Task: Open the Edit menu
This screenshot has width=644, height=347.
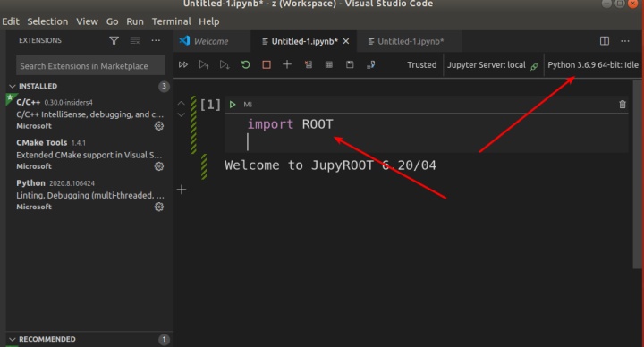Action: pos(10,21)
